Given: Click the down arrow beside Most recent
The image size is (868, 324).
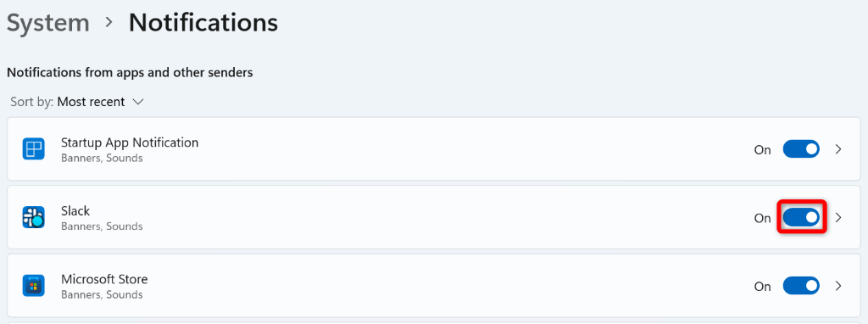Looking at the screenshot, I should click(x=138, y=102).
